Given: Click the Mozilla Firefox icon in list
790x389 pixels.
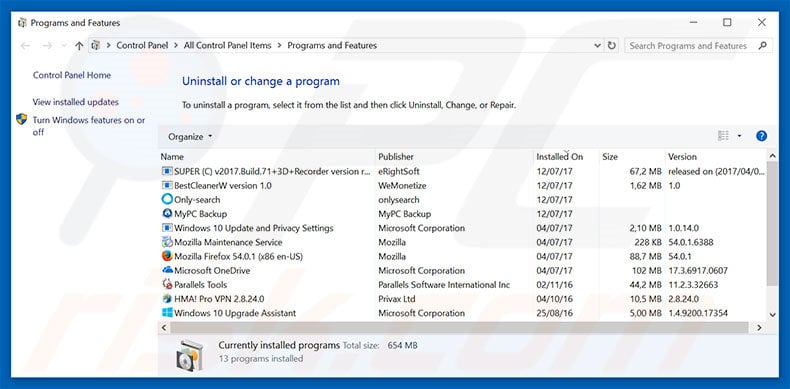Looking at the screenshot, I should [x=167, y=256].
